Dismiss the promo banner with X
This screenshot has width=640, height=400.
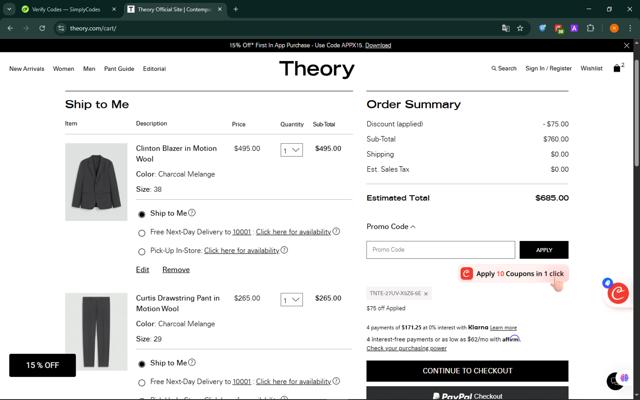coord(627,45)
